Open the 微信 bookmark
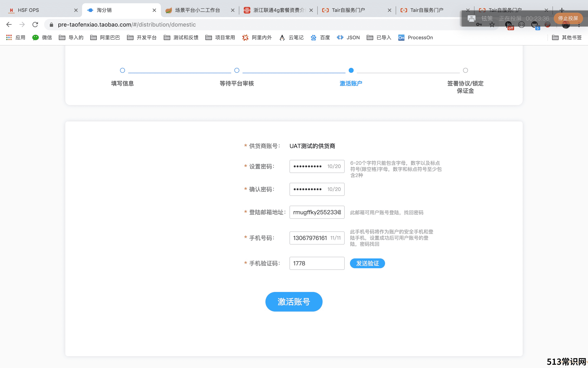Screen dimensions: 588x368 [42, 37]
